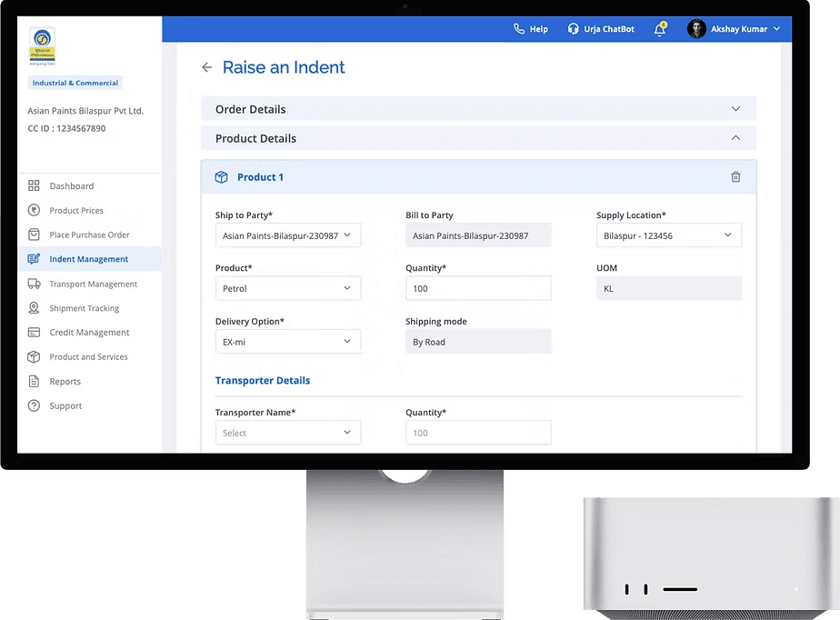Open Dashboard from the sidebar
This screenshot has height=620, width=840.
pyautogui.click(x=72, y=185)
